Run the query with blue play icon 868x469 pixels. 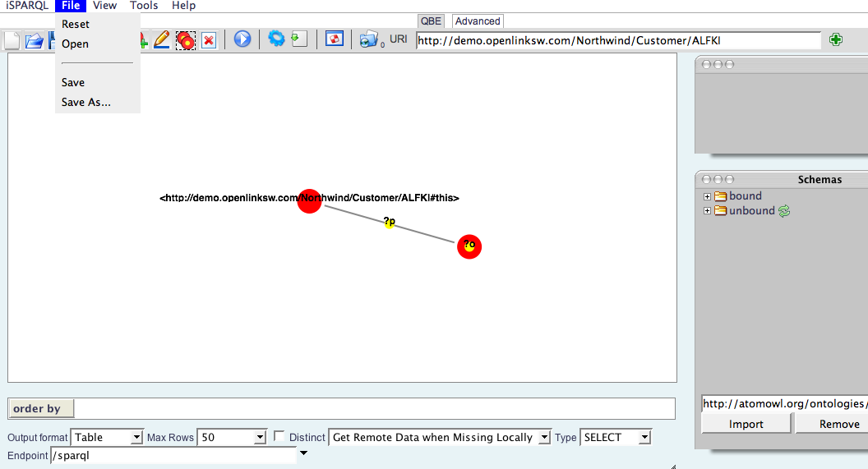pyautogui.click(x=242, y=39)
